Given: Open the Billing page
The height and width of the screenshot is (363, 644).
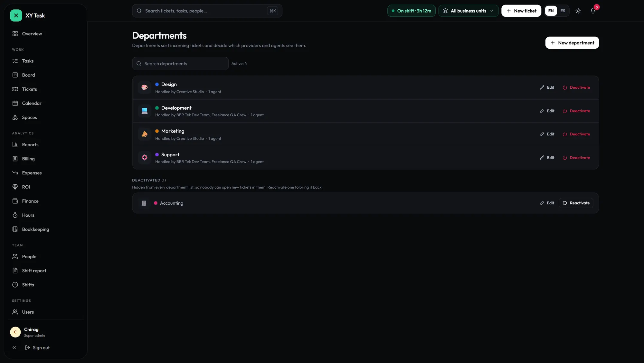Looking at the screenshot, I should (x=45, y=159).
